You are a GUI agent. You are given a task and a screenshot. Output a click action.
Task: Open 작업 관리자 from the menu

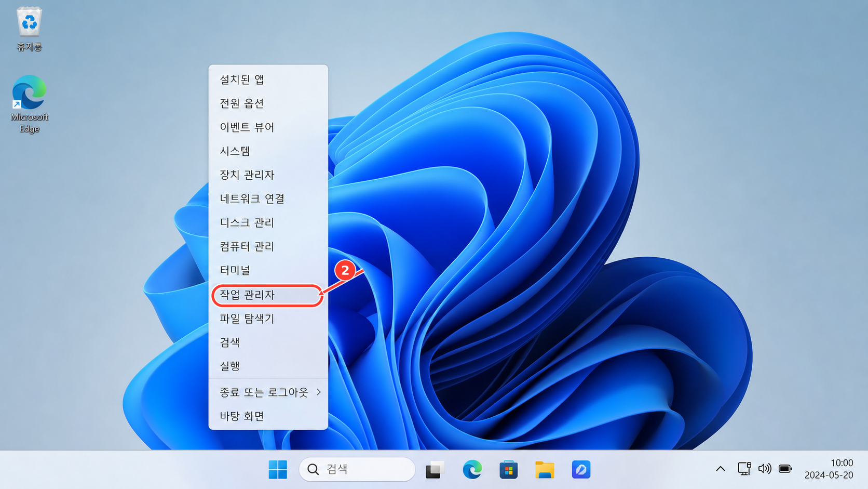click(268, 295)
